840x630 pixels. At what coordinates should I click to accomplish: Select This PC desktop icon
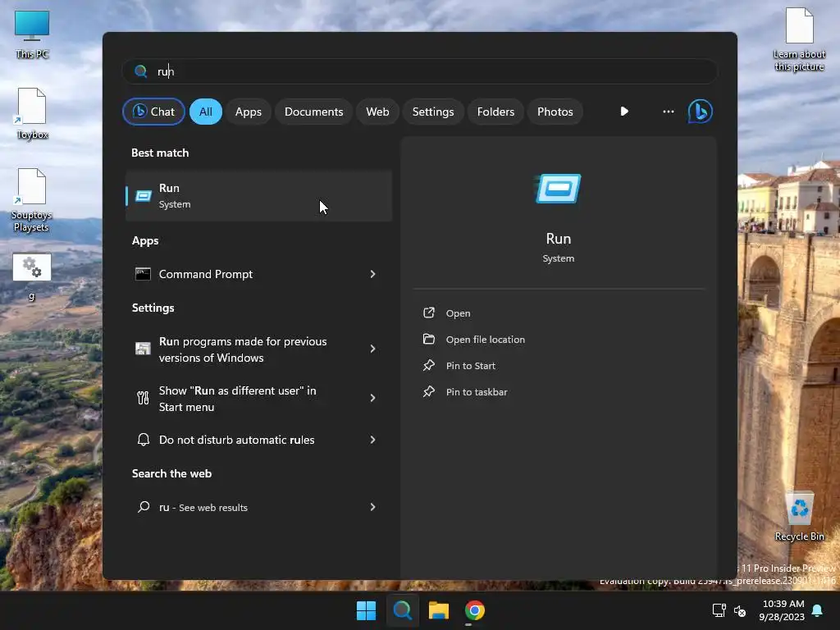click(32, 34)
